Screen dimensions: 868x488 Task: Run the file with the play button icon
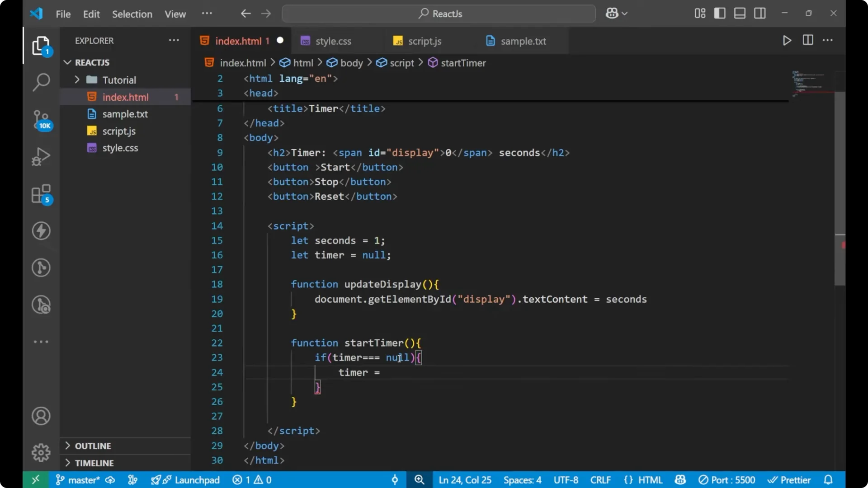(x=787, y=40)
